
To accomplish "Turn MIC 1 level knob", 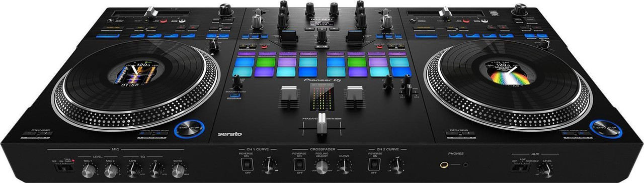I will point(89,171).
